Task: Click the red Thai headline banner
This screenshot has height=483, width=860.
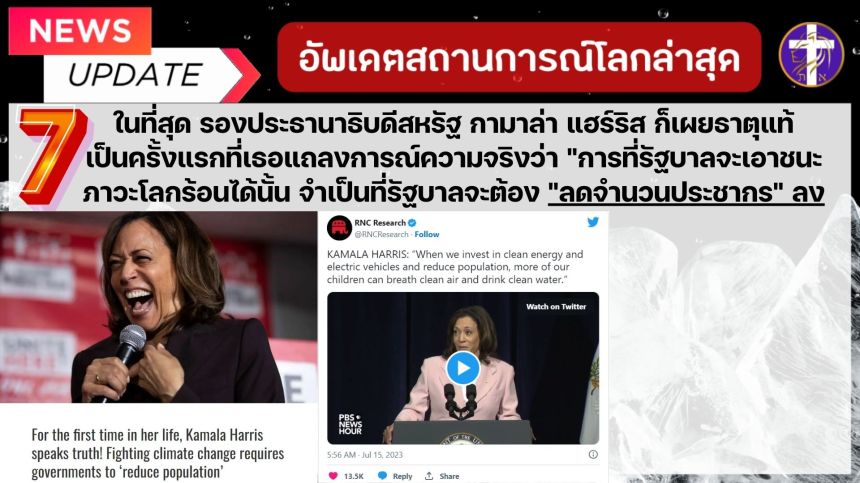Action: click(x=519, y=57)
